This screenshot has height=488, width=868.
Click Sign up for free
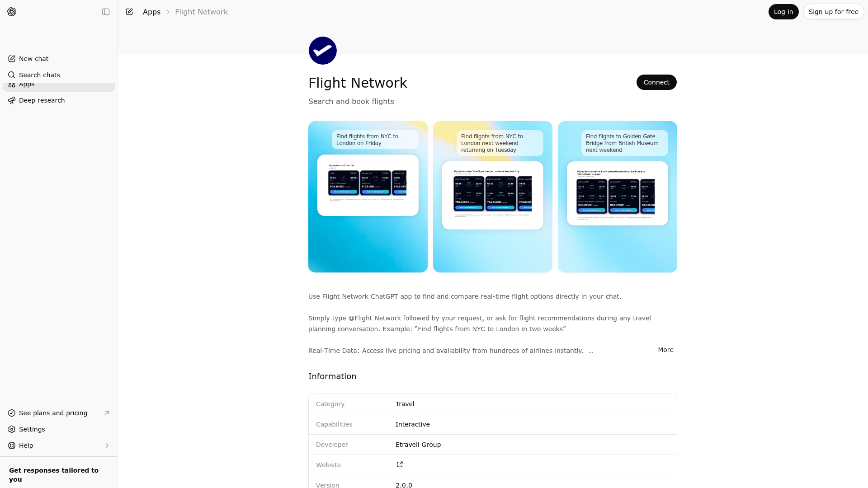[x=833, y=12]
